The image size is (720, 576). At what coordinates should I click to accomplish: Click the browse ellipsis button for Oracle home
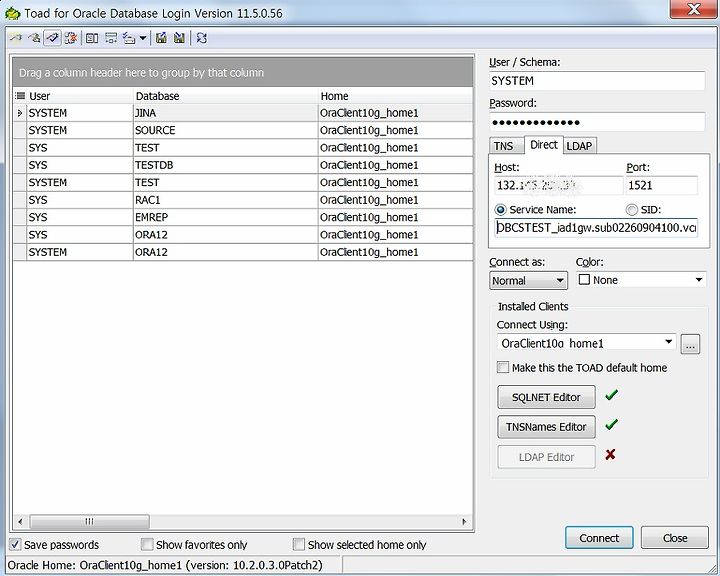690,344
